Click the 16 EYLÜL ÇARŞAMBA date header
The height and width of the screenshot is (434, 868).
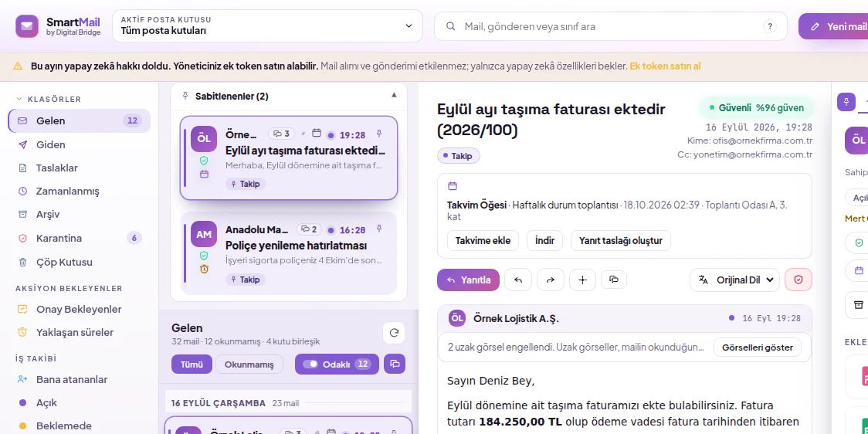[218, 403]
